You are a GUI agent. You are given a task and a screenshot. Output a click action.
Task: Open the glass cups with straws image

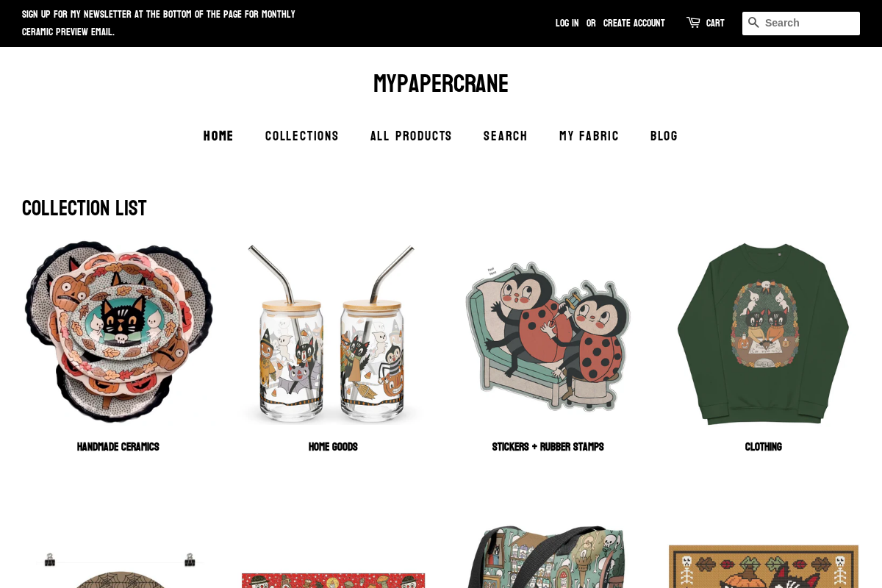(333, 334)
